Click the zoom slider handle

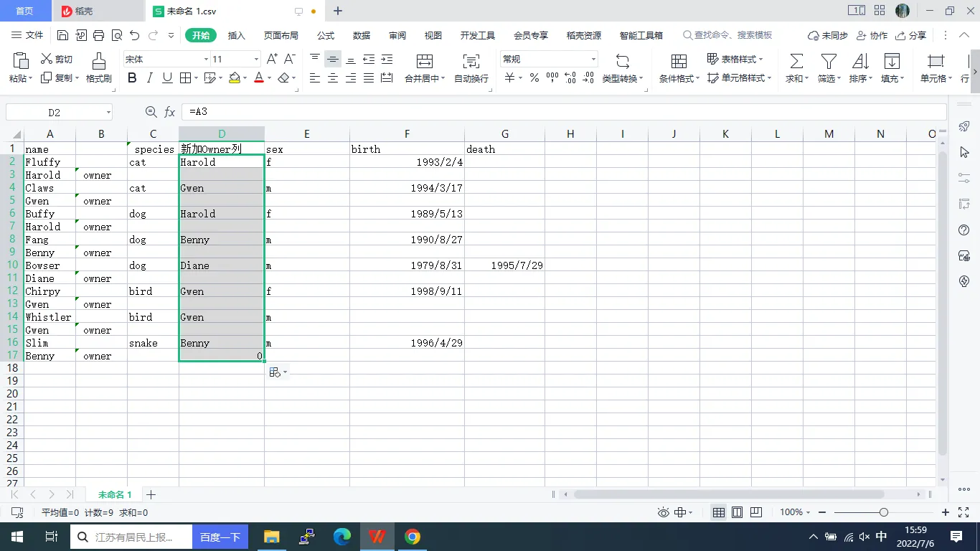pos(883,512)
